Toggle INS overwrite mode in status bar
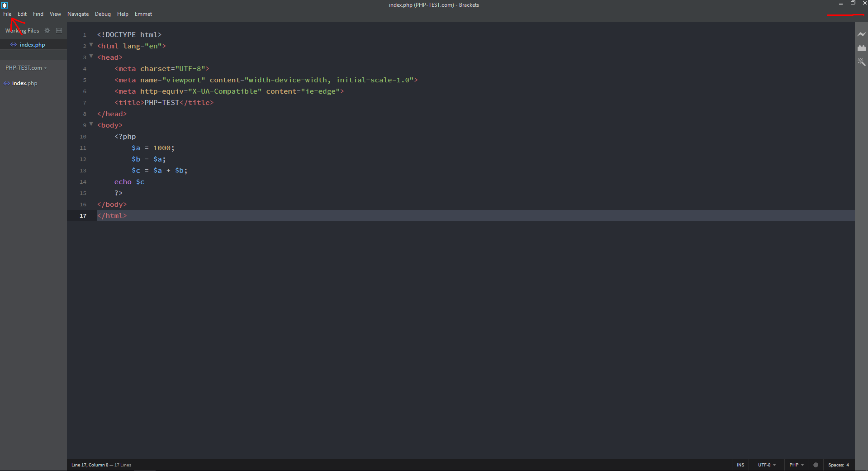Screen dimensions: 868x471 click(x=740, y=465)
